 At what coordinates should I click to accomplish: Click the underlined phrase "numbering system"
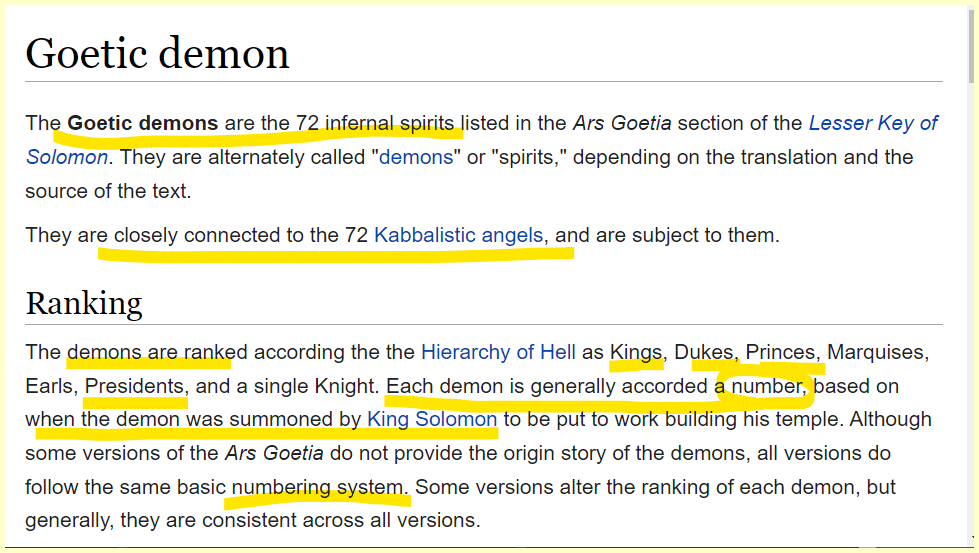click(320, 487)
